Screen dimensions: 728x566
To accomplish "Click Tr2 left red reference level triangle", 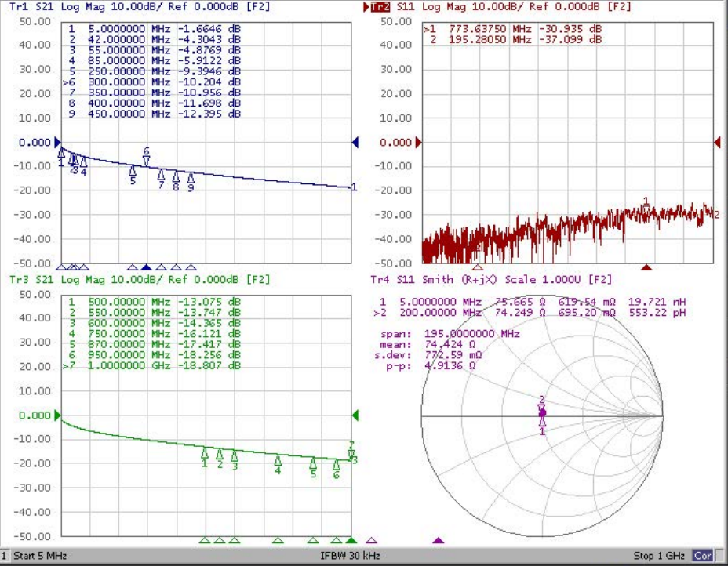I will click(x=419, y=142).
